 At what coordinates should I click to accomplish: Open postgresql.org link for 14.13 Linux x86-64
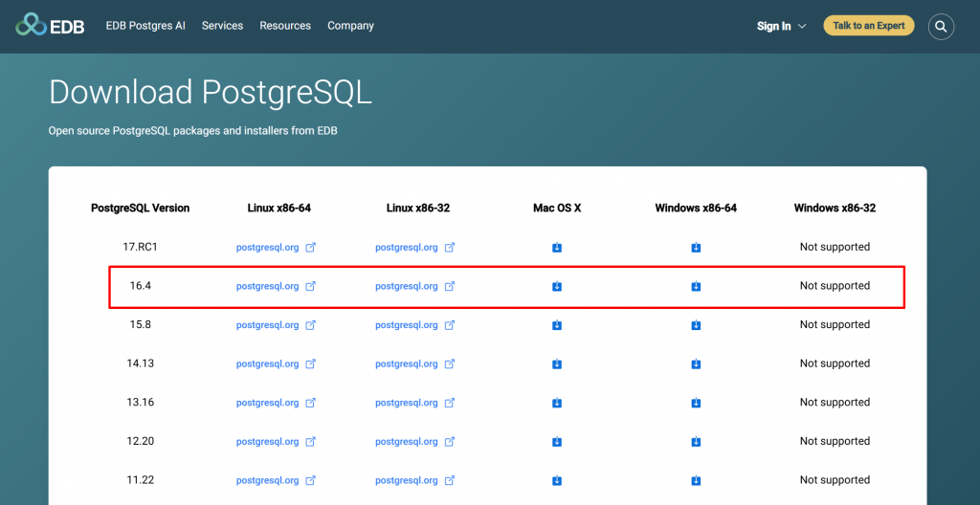coord(268,363)
